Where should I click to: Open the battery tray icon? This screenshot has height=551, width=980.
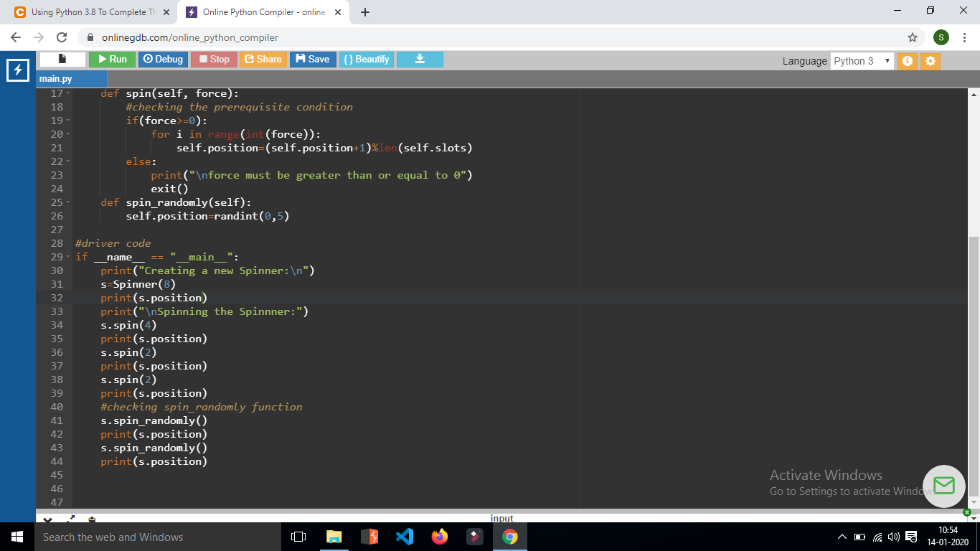point(859,537)
